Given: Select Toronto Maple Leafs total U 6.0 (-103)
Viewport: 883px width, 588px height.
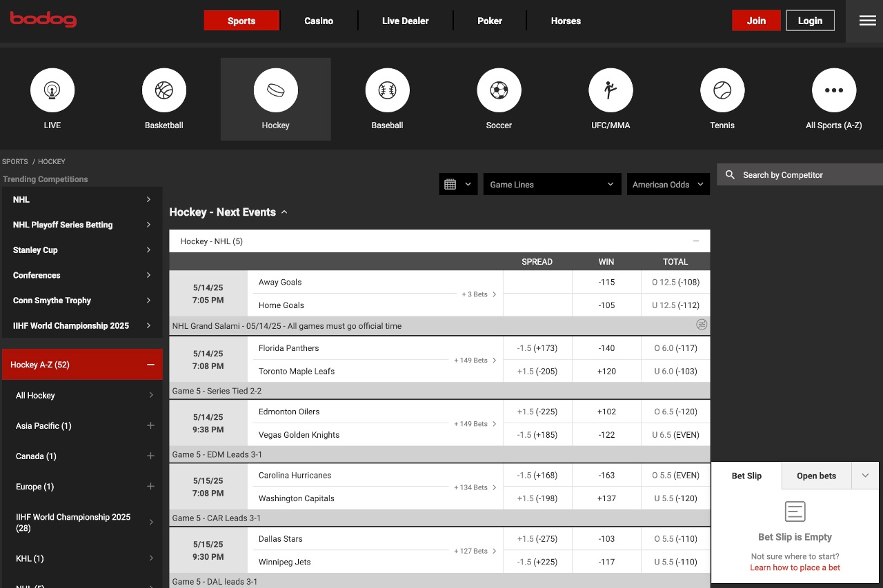Looking at the screenshot, I should coord(675,371).
